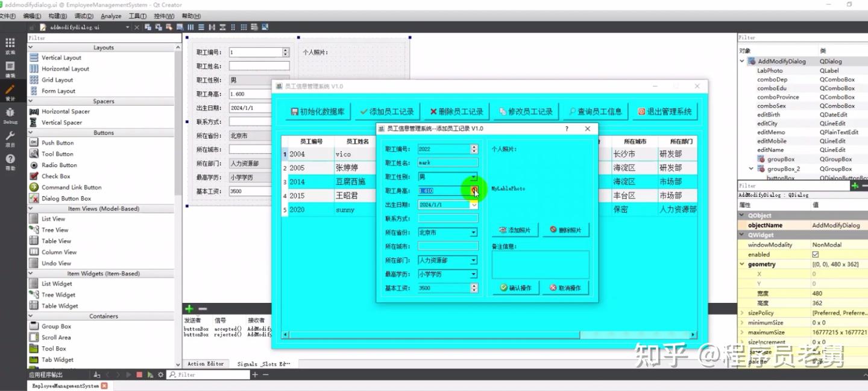Click the up arrow of the 基本工资 spin box
Viewport: 868px width, 391px height.
[x=474, y=285]
